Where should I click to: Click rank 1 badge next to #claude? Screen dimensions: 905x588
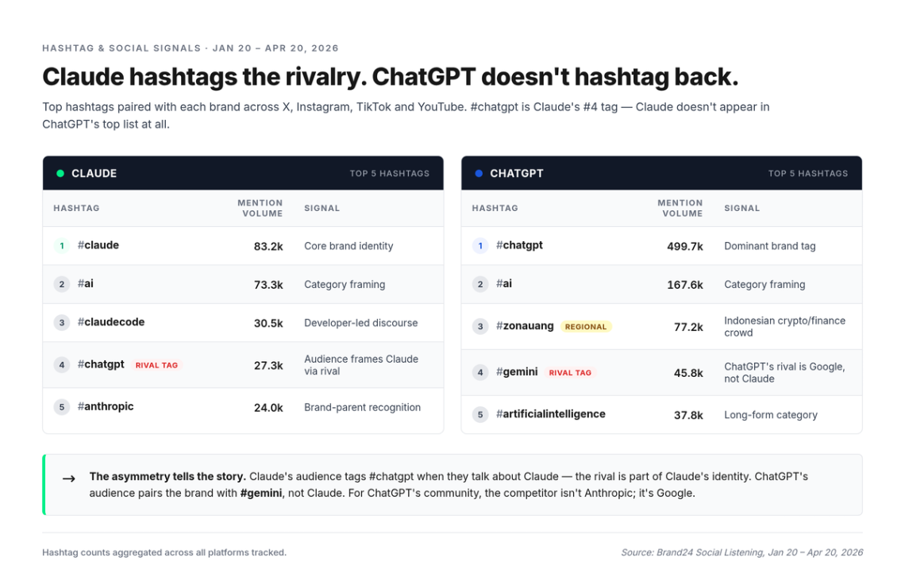pos(62,246)
